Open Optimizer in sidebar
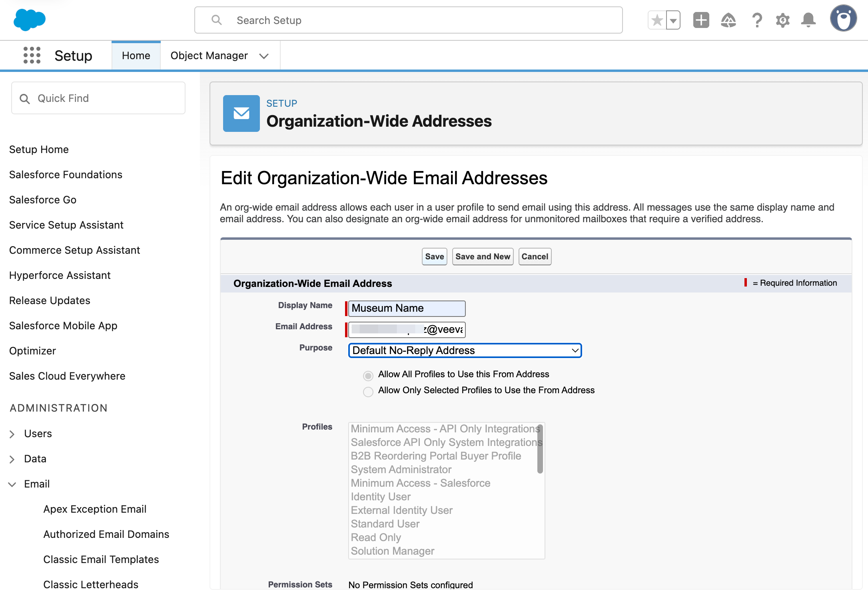Viewport: 868px width, 599px height. click(x=32, y=351)
